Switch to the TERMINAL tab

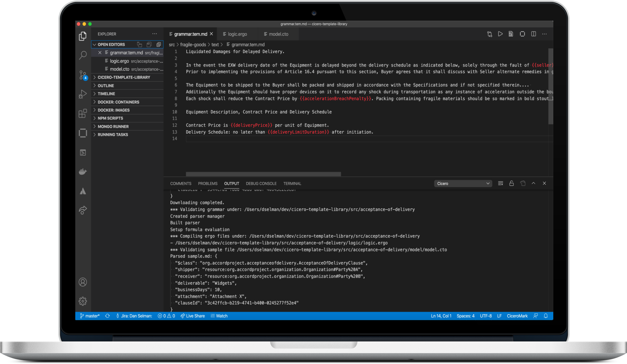tap(292, 183)
